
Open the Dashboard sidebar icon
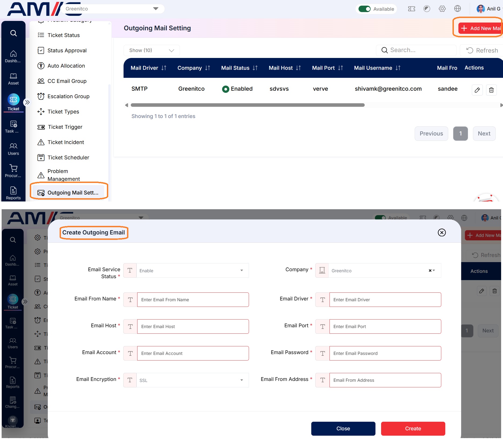[13, 57]
